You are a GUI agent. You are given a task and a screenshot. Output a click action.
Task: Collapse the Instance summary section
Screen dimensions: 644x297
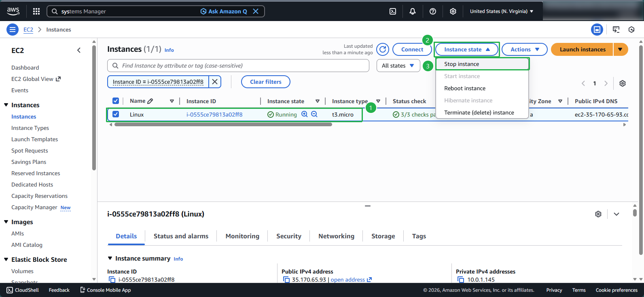(110, 258)
